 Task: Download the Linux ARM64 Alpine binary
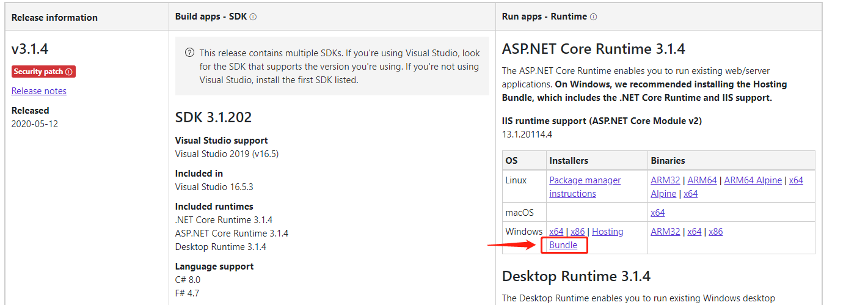pyautogui.click(x=753, y=180)
